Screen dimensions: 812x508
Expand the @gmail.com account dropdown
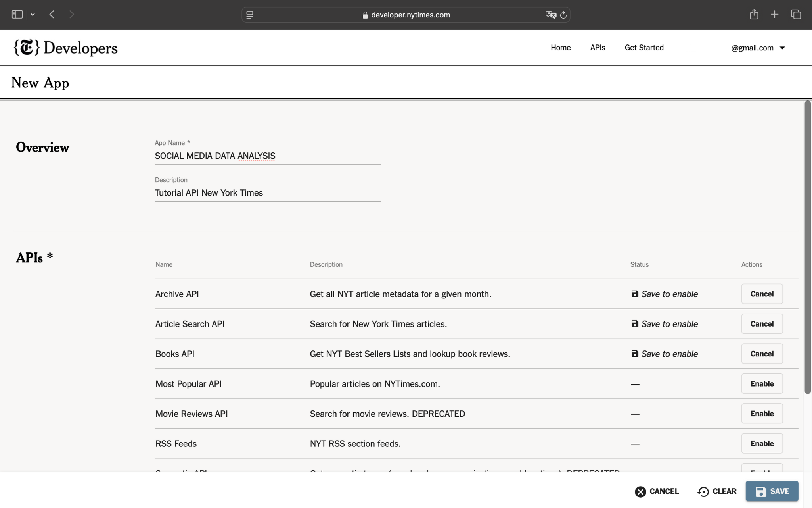(x=758, y=48)
